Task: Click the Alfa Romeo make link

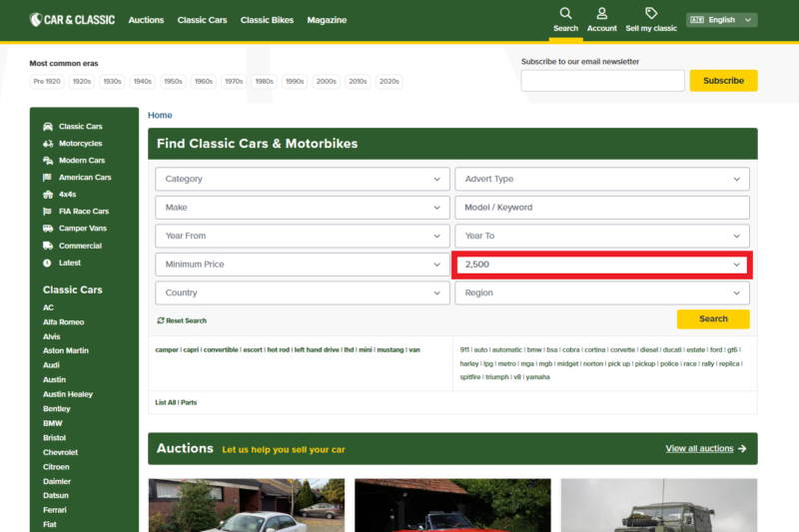Action: [64, 321]
